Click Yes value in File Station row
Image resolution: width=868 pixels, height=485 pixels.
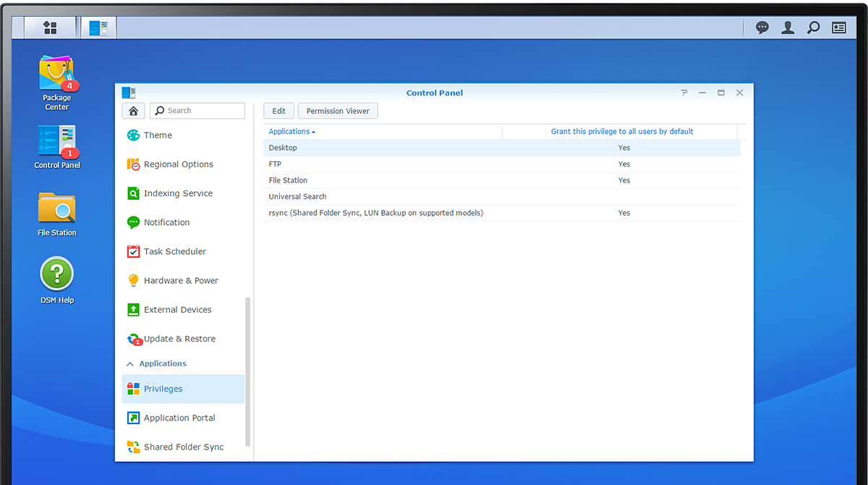point(624,180)
